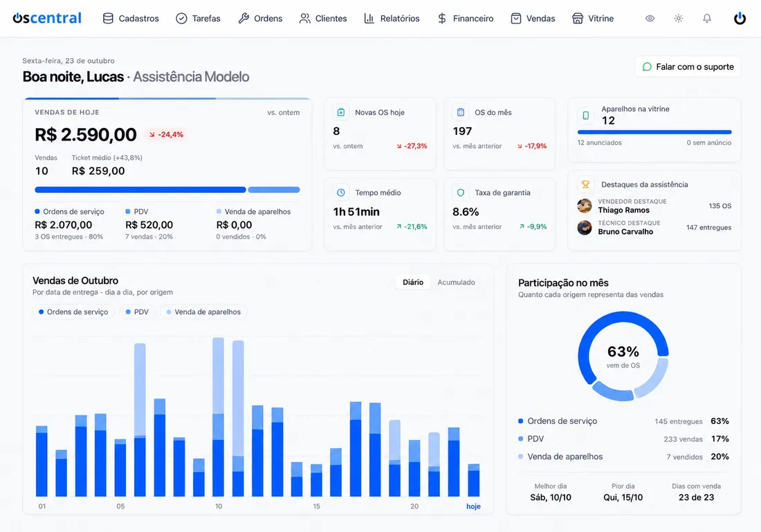Click the Taxa de garantia shield icon
Viewport: 761px width, 532px height.
(x=461, y=193)
